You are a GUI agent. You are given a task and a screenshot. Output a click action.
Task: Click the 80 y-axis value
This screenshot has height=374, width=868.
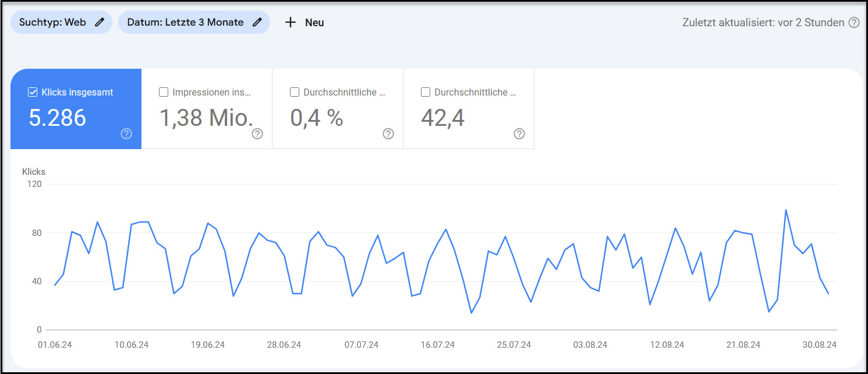[x=37, y=233]
